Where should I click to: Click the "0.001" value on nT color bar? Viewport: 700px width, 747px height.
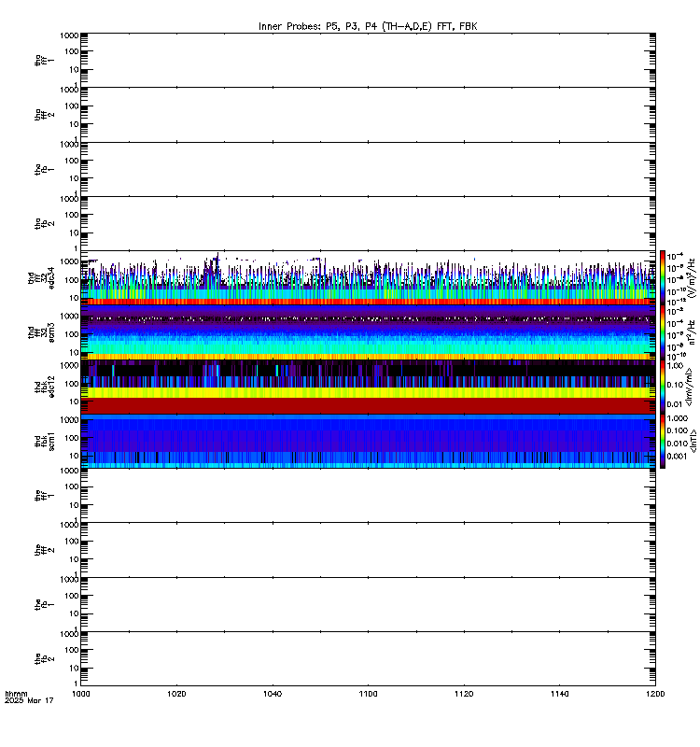click(x=677, y=456)
